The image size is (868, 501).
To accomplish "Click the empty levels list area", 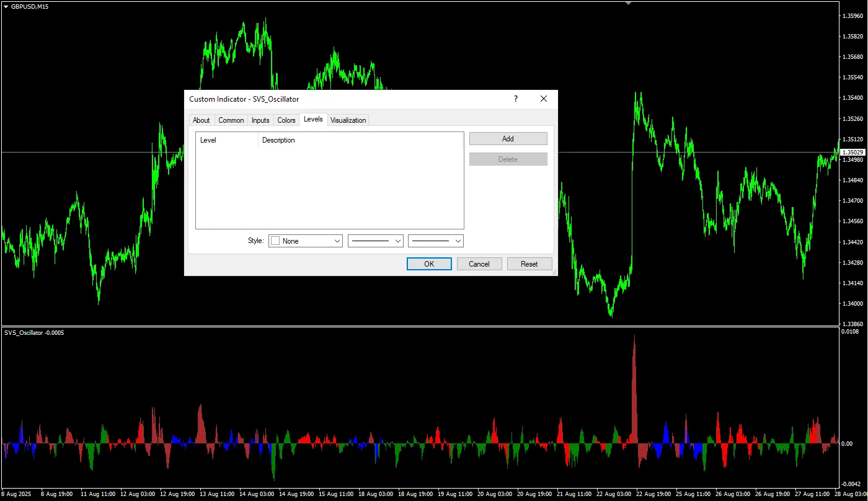I will tap(329, 188).
